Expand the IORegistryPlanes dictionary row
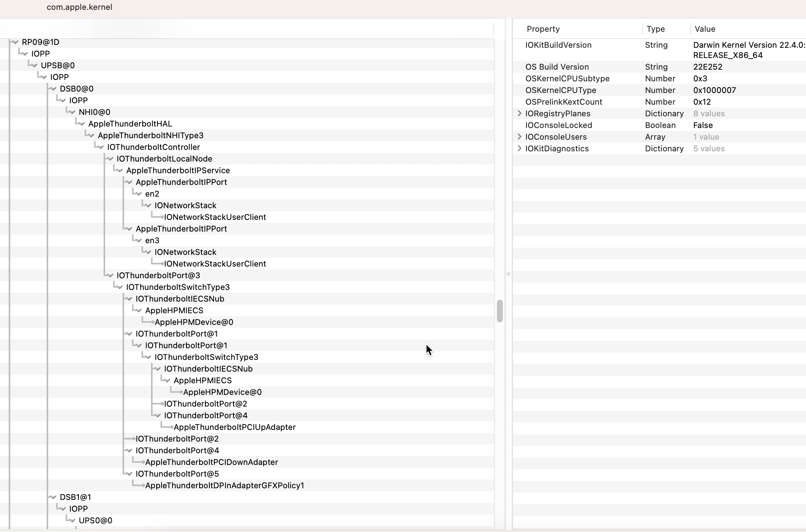Viewport: 806px width, 532px height. [x=520, y=113]
